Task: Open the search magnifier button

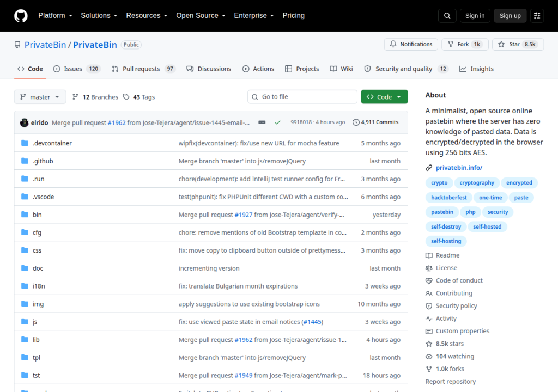Action: pyautogui.click(x=447, y=16)
